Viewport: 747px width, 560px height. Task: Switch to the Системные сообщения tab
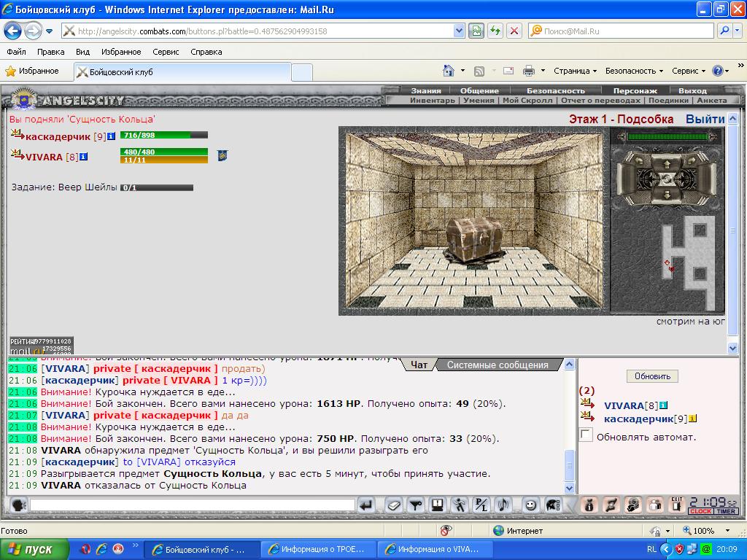point(498,365)
